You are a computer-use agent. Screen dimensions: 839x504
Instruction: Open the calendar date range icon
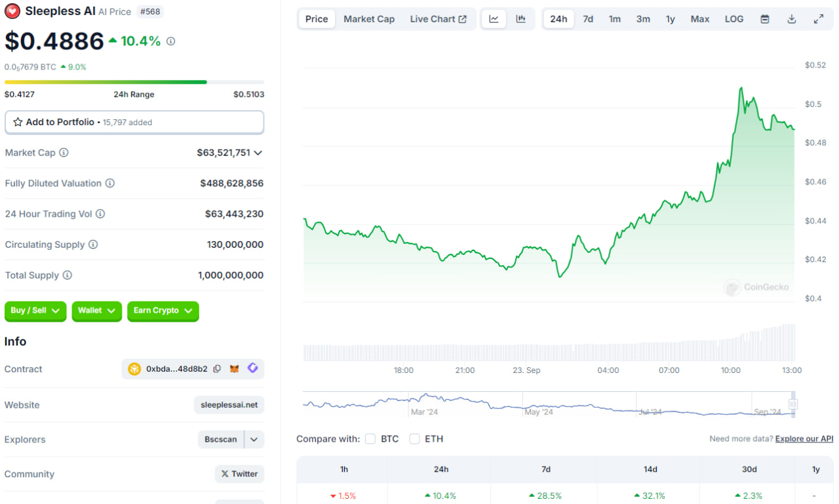(765, 19)
